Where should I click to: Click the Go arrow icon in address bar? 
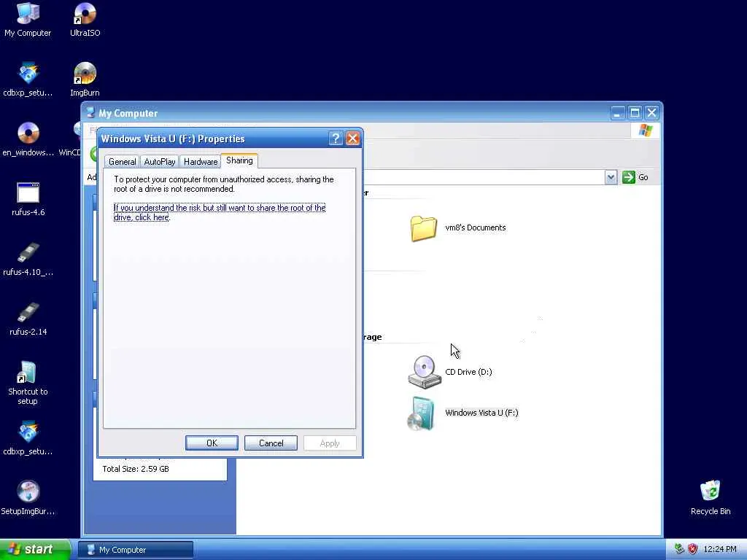[628, 177]
